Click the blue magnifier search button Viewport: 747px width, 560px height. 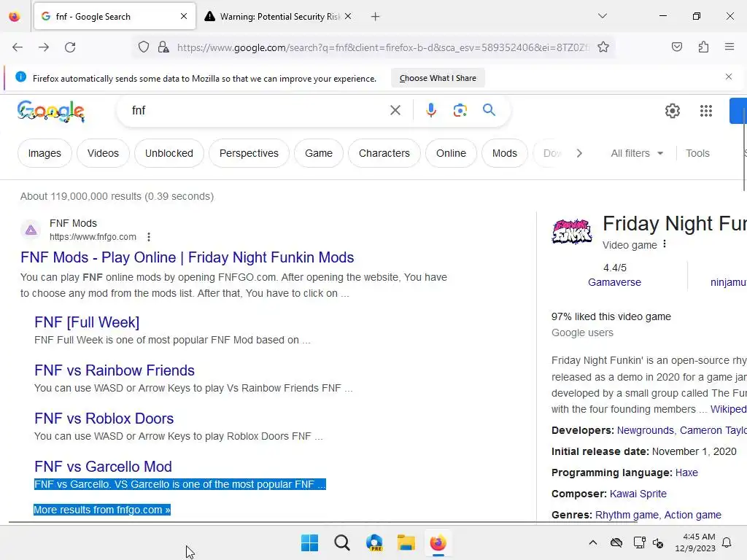[x=489, y=110]
